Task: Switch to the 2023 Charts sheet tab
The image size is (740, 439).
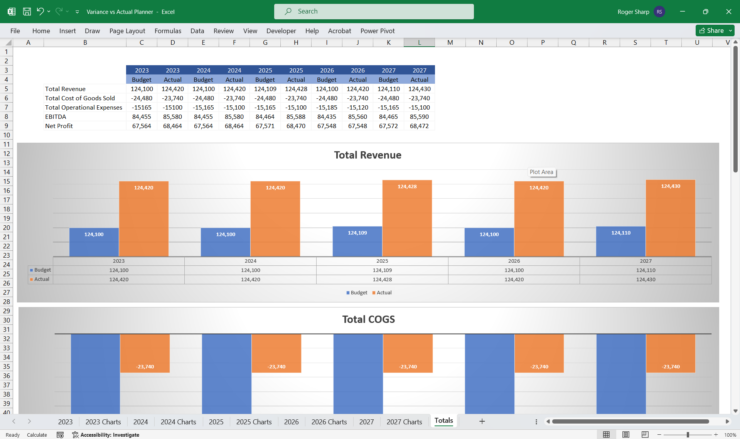Action: click(x=103, y=422)
